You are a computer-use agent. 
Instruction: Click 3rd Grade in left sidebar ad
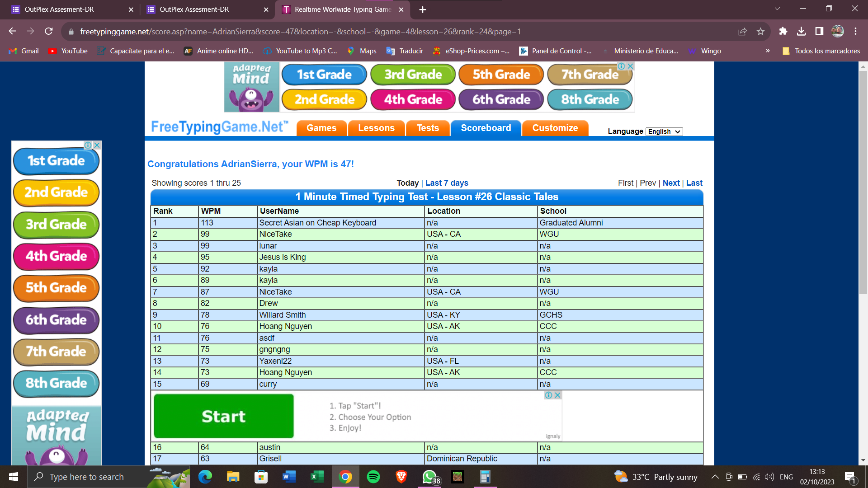click(56, 225)
